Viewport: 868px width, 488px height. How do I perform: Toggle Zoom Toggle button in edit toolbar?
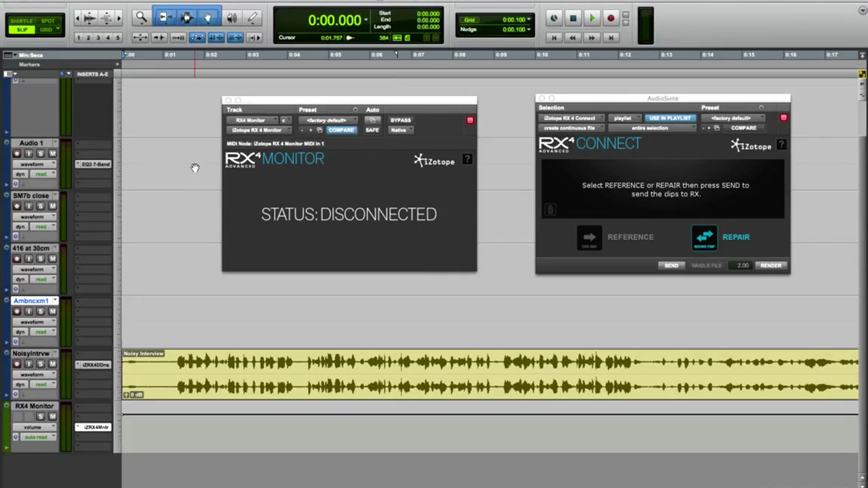coord(140,37)
